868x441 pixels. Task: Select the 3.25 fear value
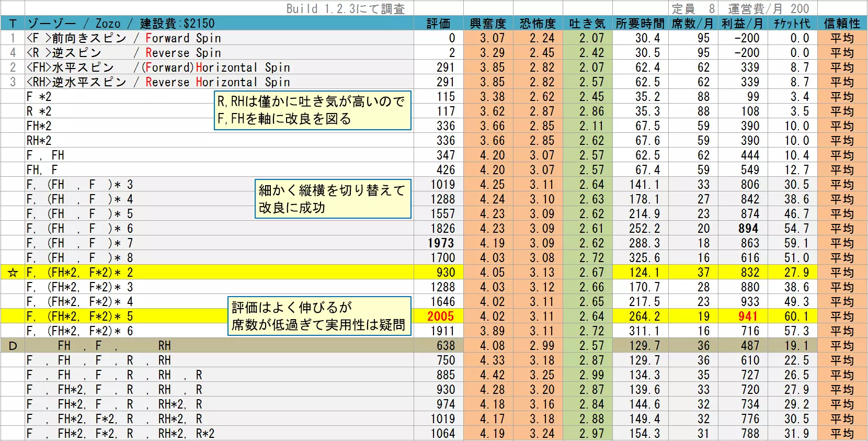pyautogui.click(x=542, y=375)
